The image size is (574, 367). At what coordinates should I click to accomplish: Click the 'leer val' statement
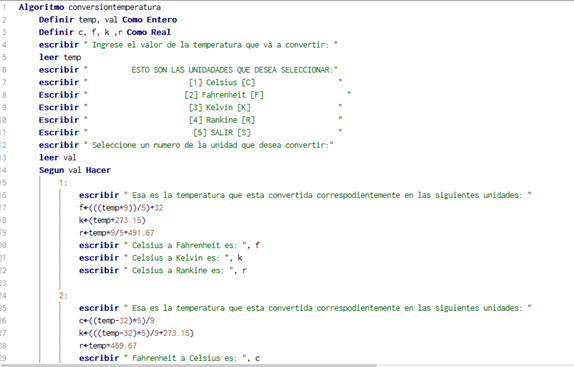(x=57, y=157)
